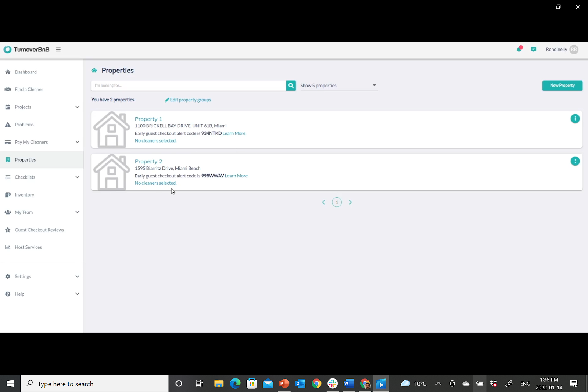Screen dimensions: 588x392
Task: Open Problems in sidebar
Action: coord(42,125)
